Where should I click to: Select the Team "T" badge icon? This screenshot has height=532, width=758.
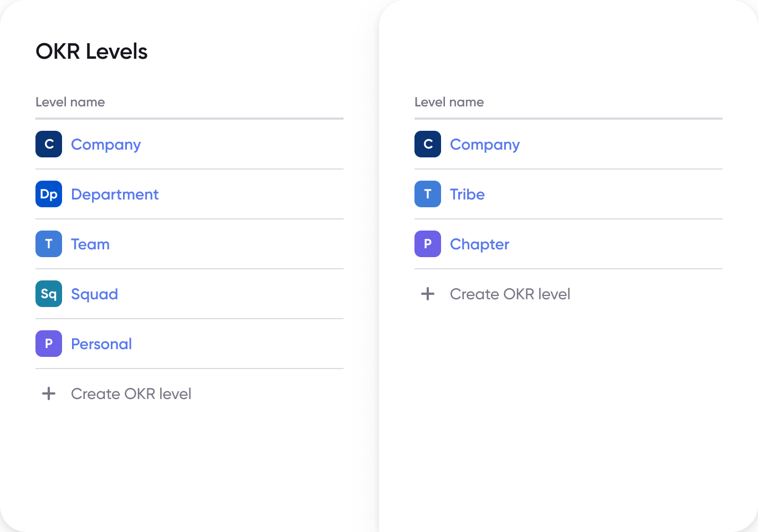tap(48, 244)
